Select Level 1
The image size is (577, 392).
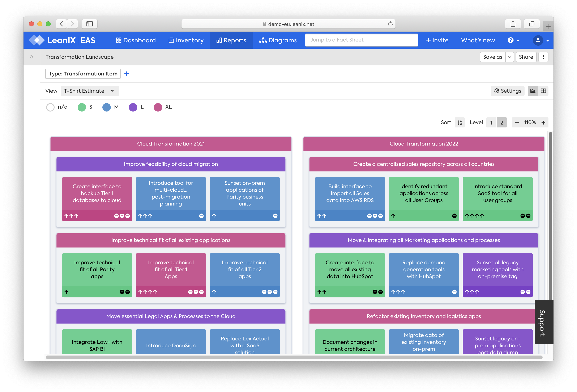point(491,123)
